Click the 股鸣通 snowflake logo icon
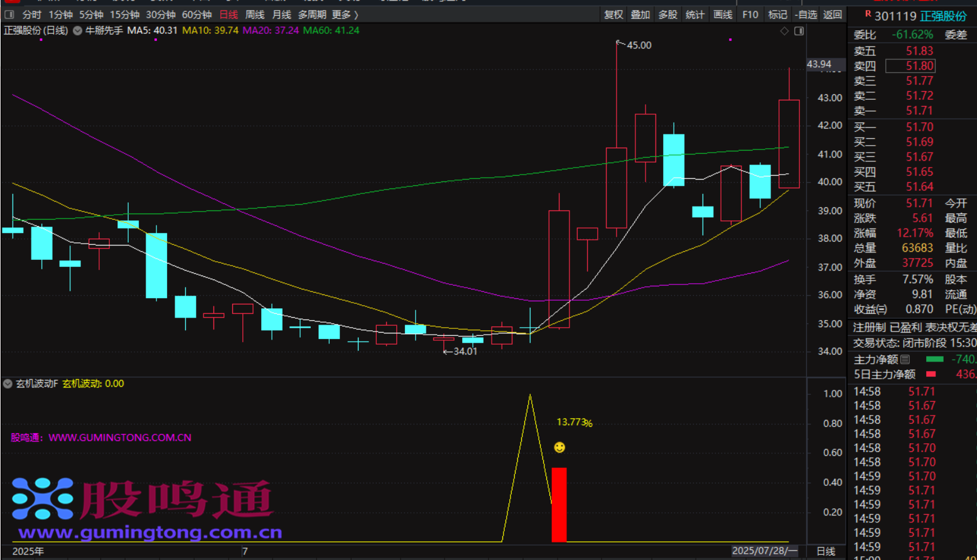977x560 pixels. coord(43,499)
